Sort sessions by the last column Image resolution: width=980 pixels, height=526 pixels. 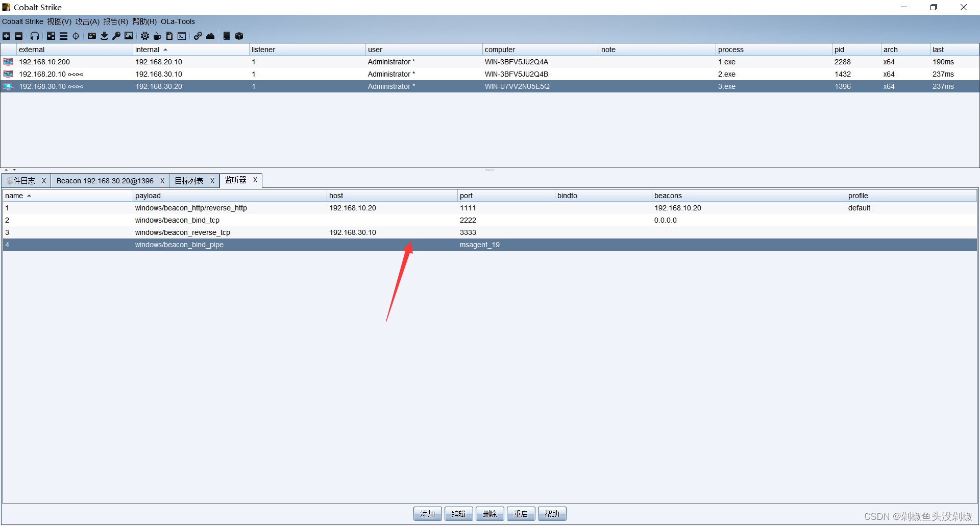coord(954,50)
